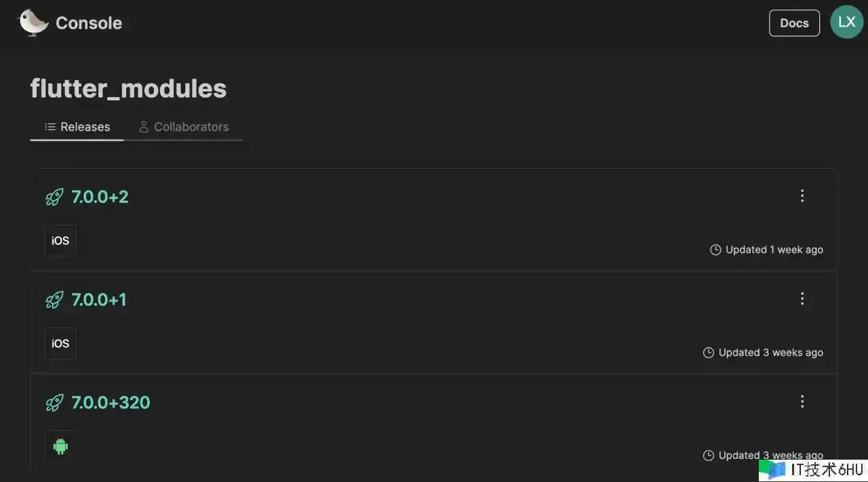Click the rocket icon beside 7.0.0+1
This screenshot has height=482, width=868.
54,300
